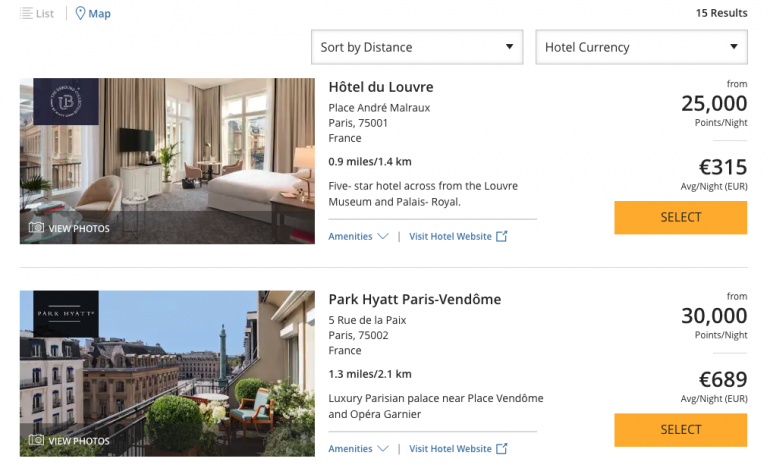This screenshot has width=770, height=465.
Task: Expand Amenities for Park Hyatt Paris-Vendôme
Action: coord(358,449)
